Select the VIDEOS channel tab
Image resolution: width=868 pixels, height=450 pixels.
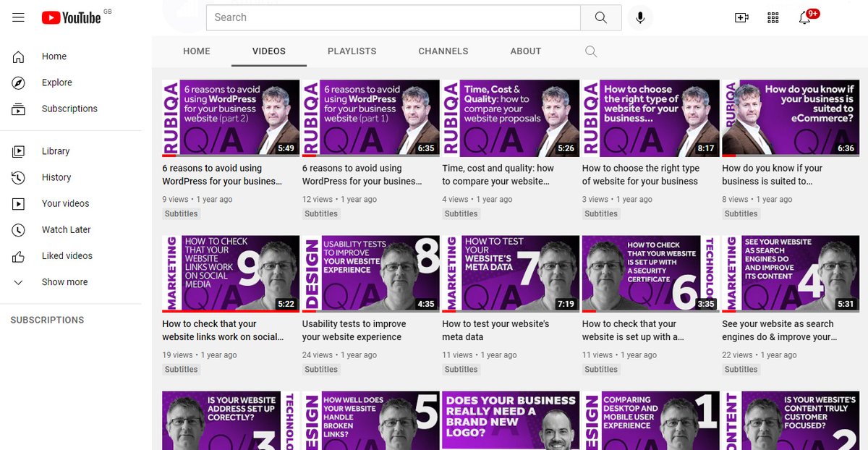click(269, 51)
